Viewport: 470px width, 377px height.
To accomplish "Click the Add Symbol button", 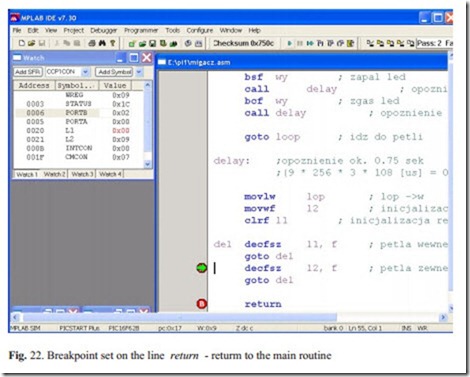I will click(114, 72).
